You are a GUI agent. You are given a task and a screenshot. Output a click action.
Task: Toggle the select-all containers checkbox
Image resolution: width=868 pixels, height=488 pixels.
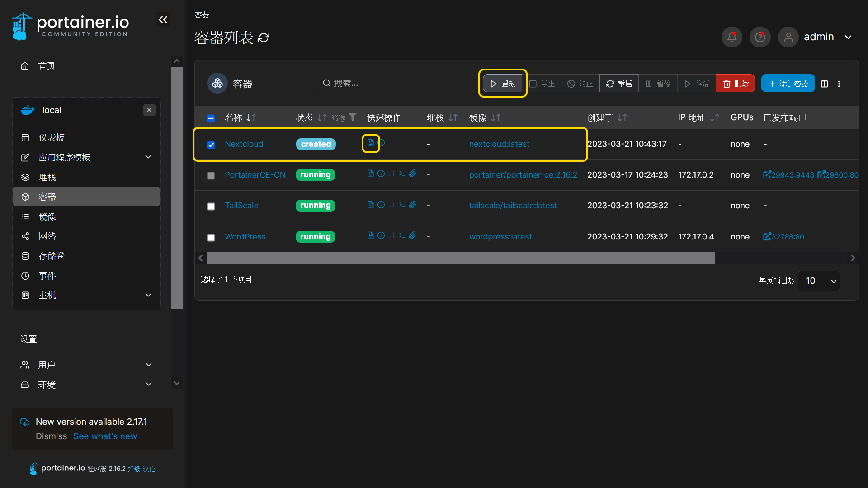click(211, 118)
